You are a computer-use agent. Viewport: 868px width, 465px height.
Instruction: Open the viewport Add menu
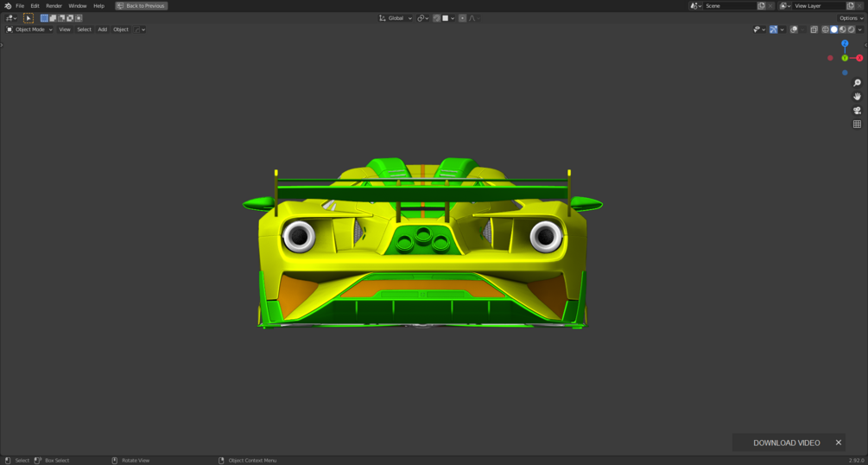[103, 29]
